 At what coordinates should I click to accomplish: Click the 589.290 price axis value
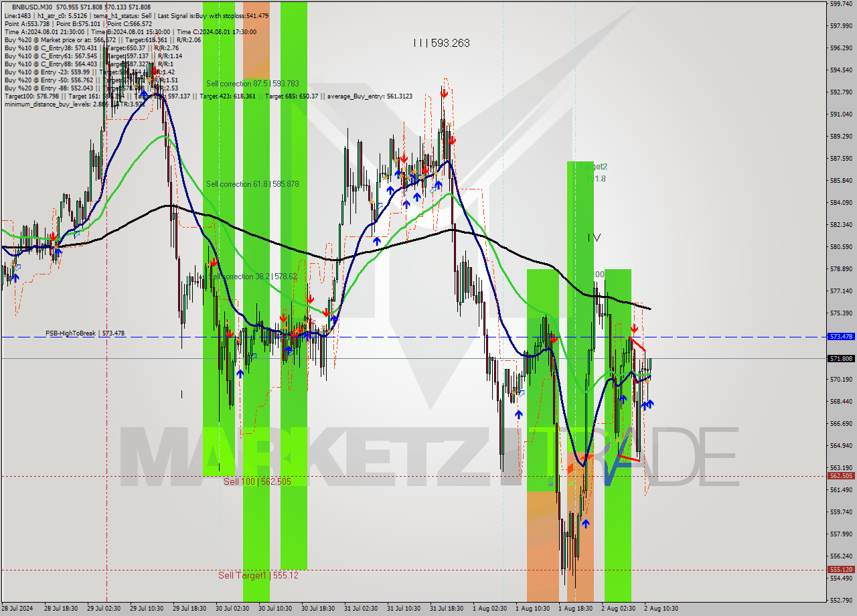click(x=841, y=137)
